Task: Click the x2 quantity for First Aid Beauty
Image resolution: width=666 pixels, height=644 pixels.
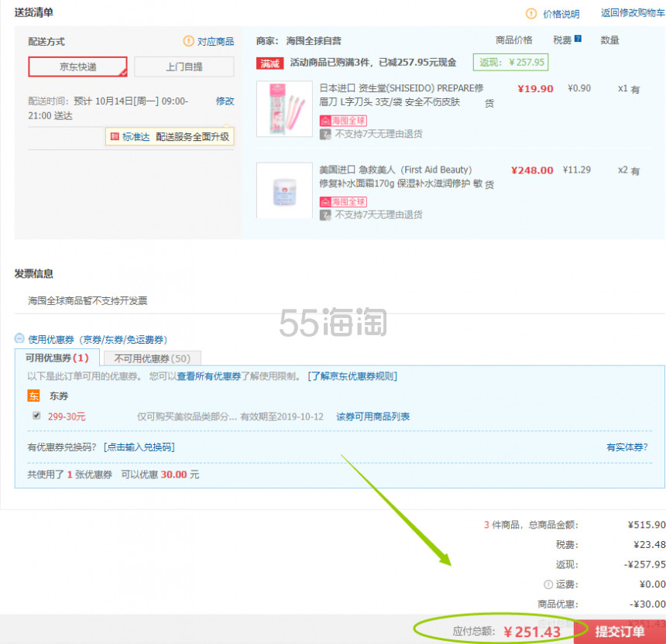Action: pyautogui.click(x=623, y=170)
